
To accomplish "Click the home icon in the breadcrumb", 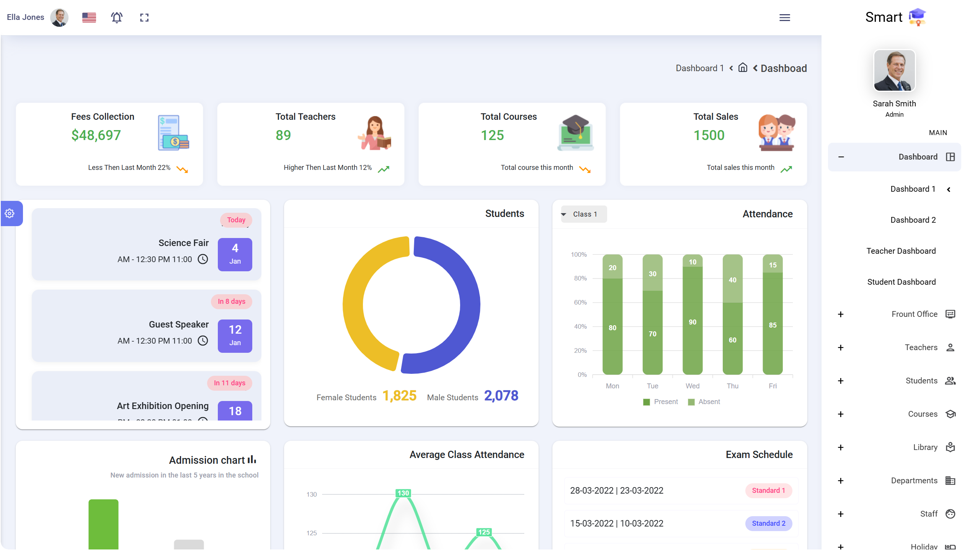I will coord(743,68).
